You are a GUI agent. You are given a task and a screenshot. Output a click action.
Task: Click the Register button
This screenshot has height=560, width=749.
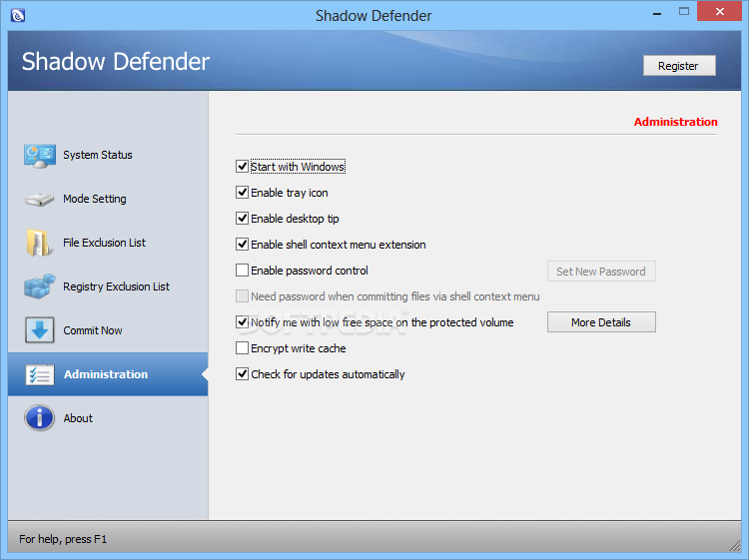pos(679,66)
